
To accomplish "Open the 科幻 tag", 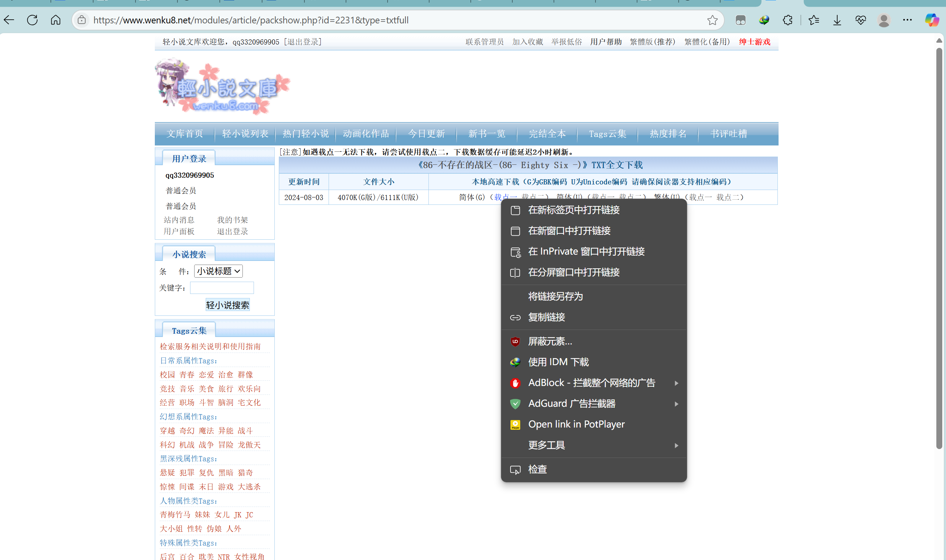I will point(167,445).
